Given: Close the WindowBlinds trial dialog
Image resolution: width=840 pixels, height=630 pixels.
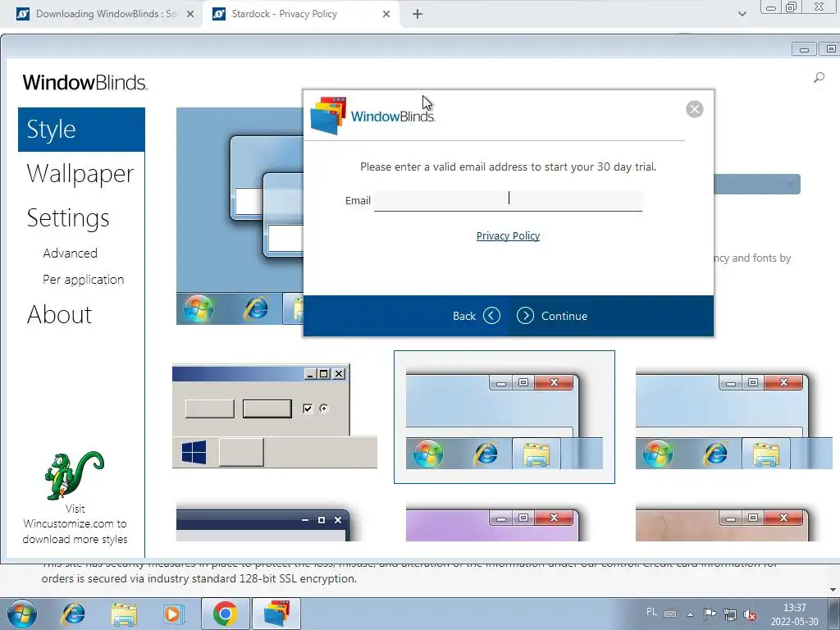Looking at the screenshot, I should 694,109.
